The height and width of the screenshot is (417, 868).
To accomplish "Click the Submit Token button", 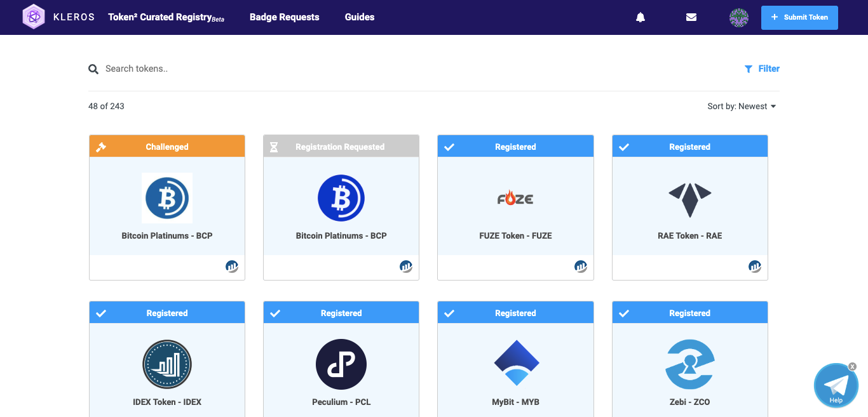I will tap(799, 17).
